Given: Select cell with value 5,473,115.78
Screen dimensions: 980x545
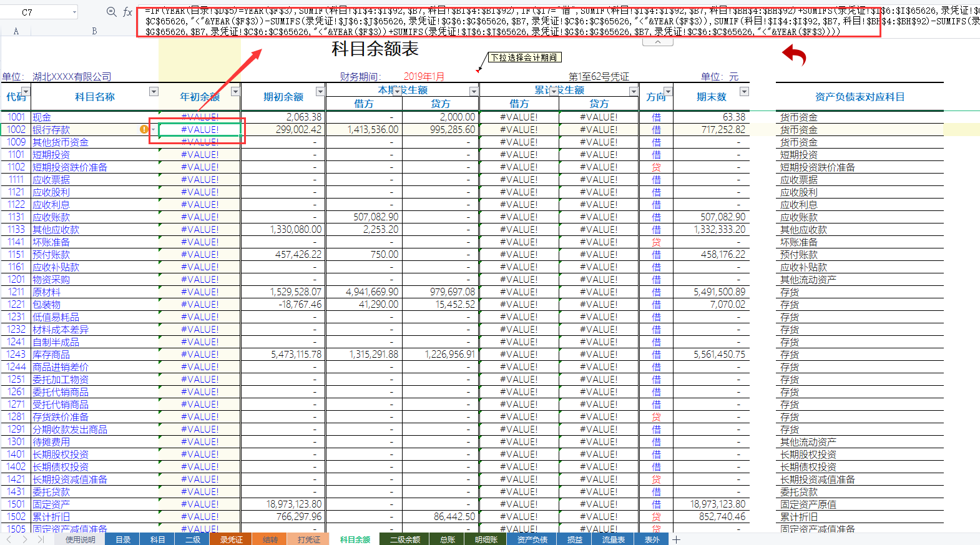Looking at the screenshot, I should pos(283,354).
